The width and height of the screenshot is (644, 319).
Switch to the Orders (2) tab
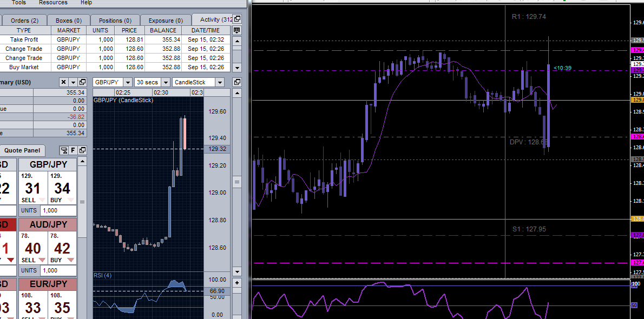[x=24, y=21]
